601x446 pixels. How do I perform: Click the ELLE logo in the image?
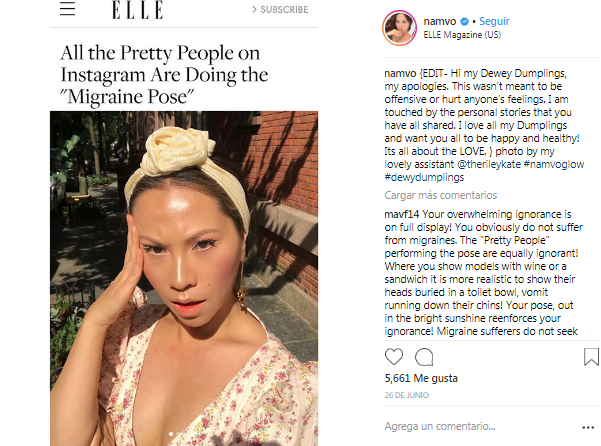click(138, 10)
